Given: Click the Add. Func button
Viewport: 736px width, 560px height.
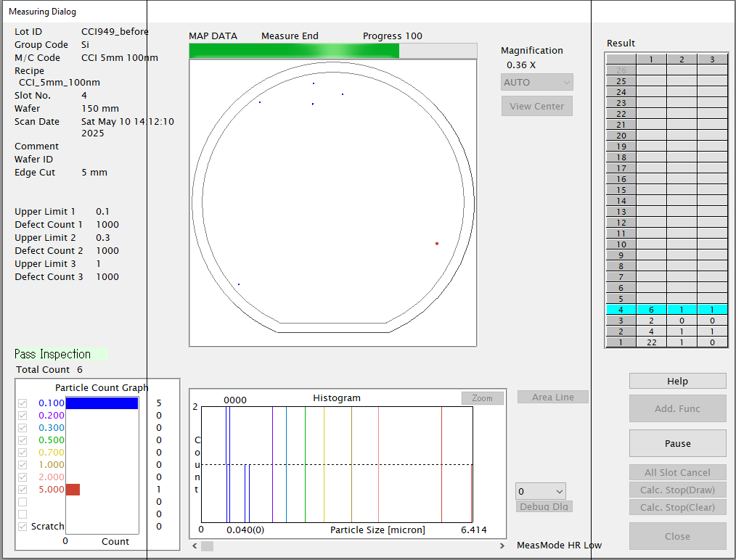Looking at the screenshot, I should pyautogui.click(x=678, y=409).
